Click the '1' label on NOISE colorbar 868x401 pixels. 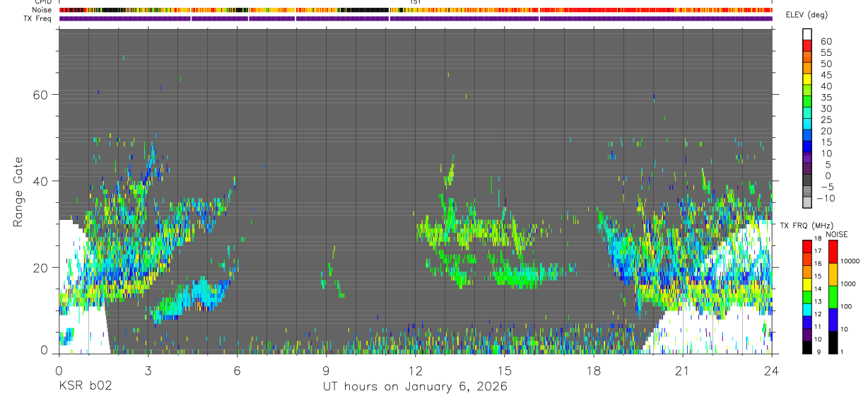pyautogui.click(x=841, y=351)
